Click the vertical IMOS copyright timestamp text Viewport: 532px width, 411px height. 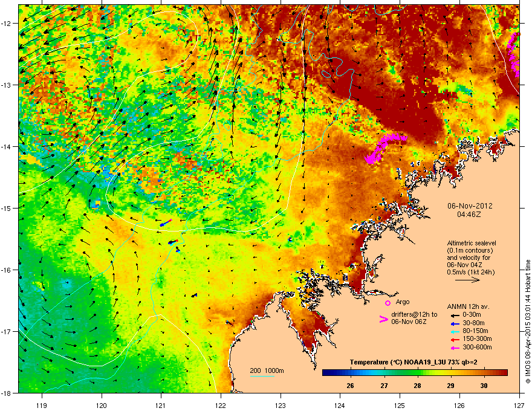(528, 322)
